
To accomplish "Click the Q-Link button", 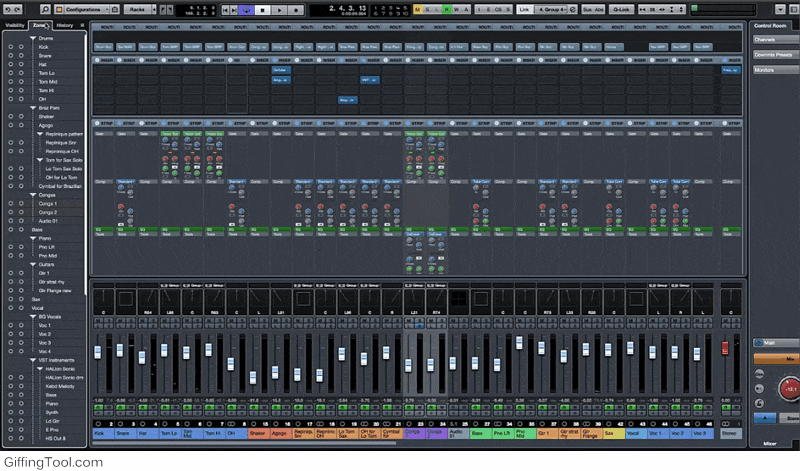I will (621, 9).
